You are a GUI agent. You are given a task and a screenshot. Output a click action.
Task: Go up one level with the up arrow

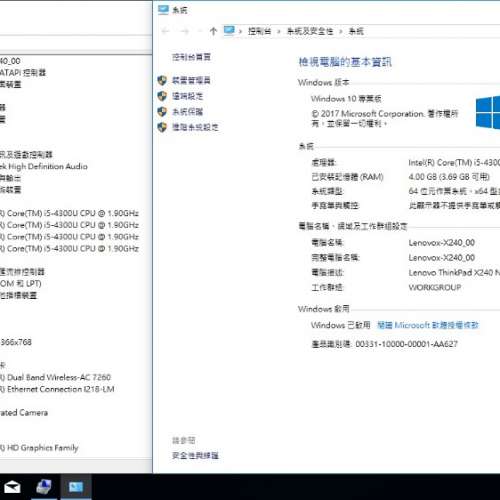213,31
